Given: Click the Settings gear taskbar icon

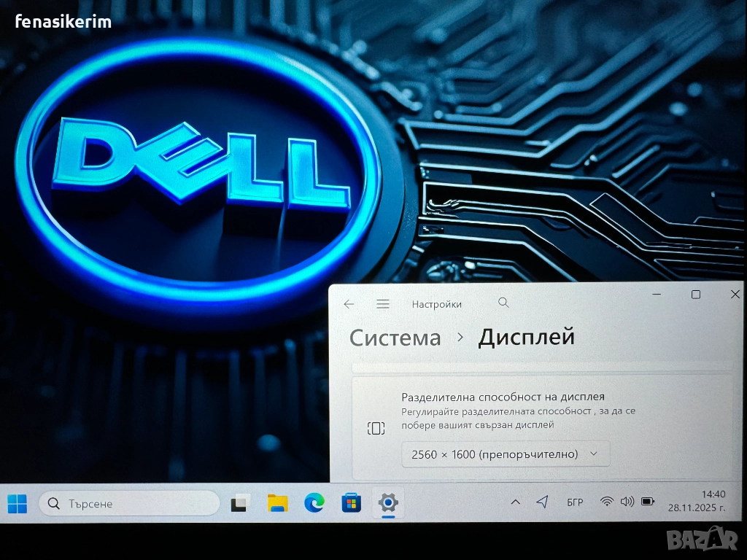Looking at the screenshot, I should pos(388,502).
